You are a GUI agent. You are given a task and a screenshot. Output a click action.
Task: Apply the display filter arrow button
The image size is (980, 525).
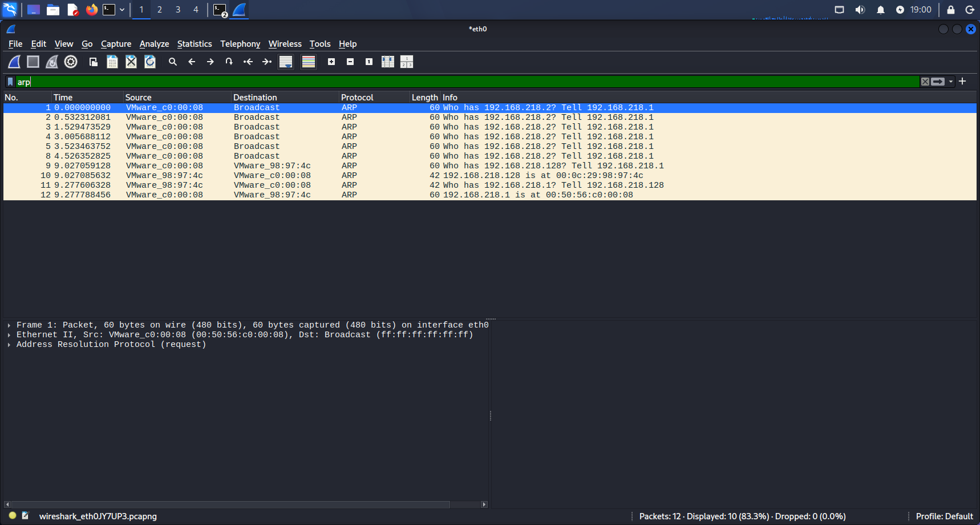pos(938,82)
